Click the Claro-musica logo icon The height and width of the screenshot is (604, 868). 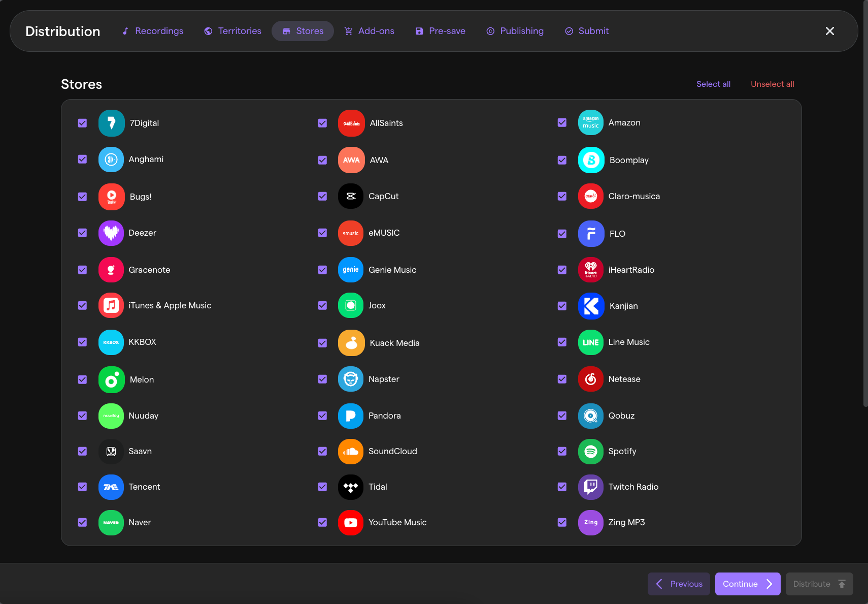[x=591, y=196]
